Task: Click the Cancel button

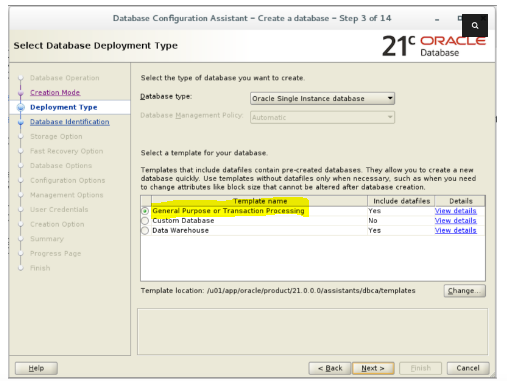Action: pyautogui.click(x=468, y=368)
